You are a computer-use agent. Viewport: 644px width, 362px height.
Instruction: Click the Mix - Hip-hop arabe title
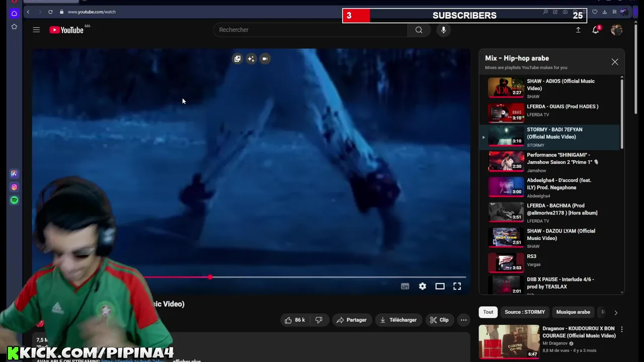pyautogui.click(x=517, y=58)
